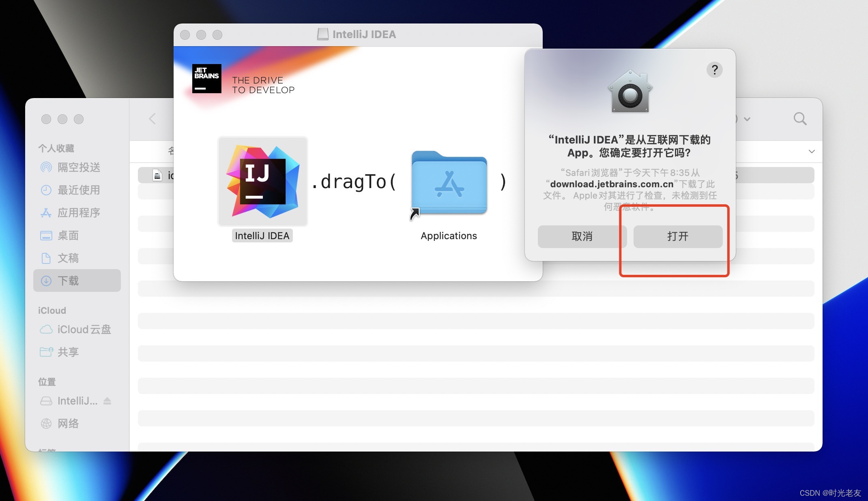Open iCloud 云盘 in Finder sidebar

[77, 330]
